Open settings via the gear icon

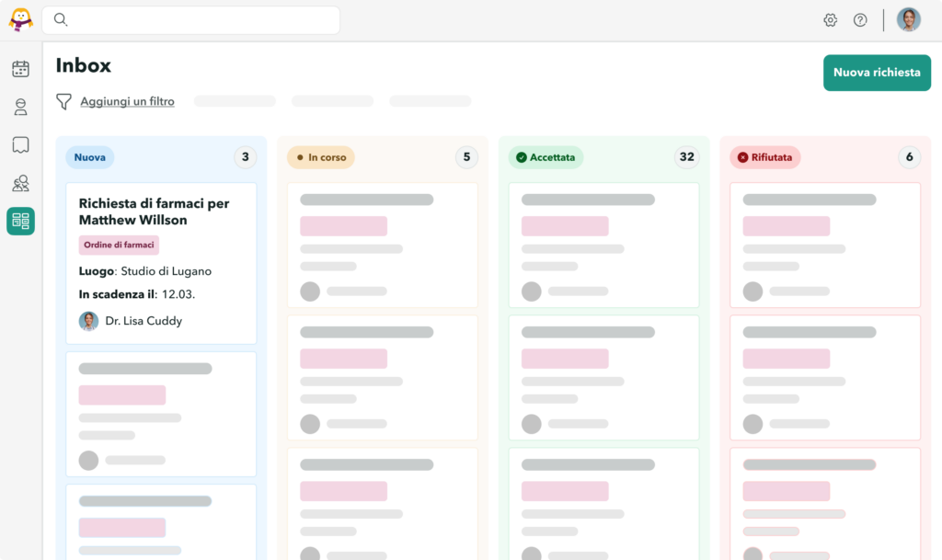831,20
